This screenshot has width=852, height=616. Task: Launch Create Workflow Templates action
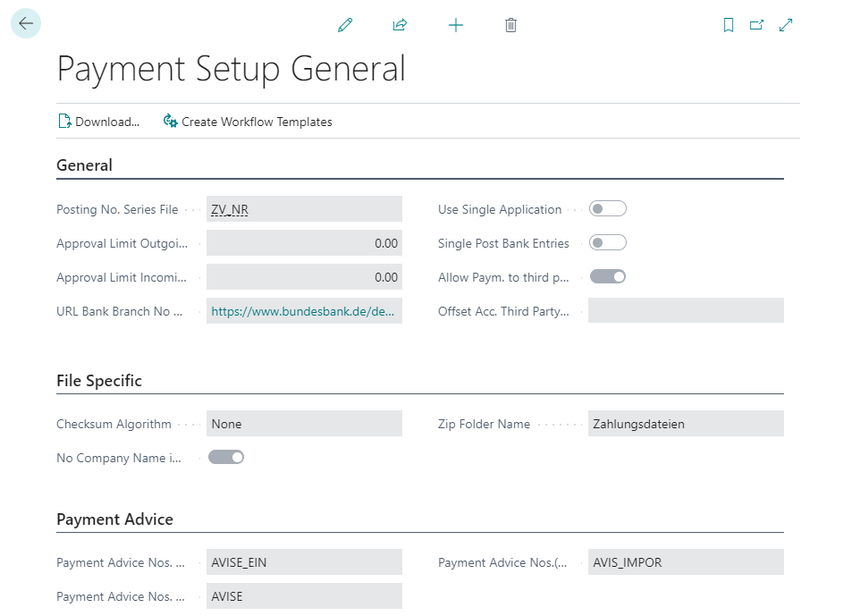pos(257,122)
